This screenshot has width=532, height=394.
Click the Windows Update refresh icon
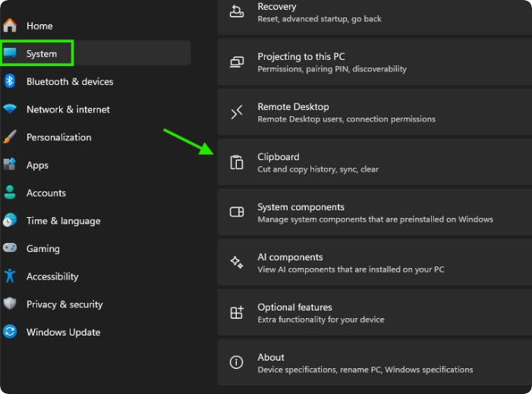(x=10, y=332)
